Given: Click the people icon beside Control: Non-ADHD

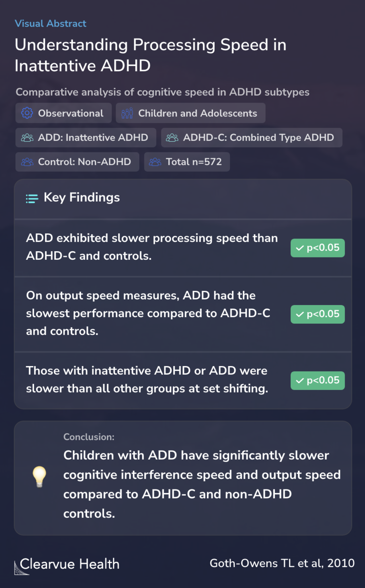Looking at the screenshot, I should 27,162.
